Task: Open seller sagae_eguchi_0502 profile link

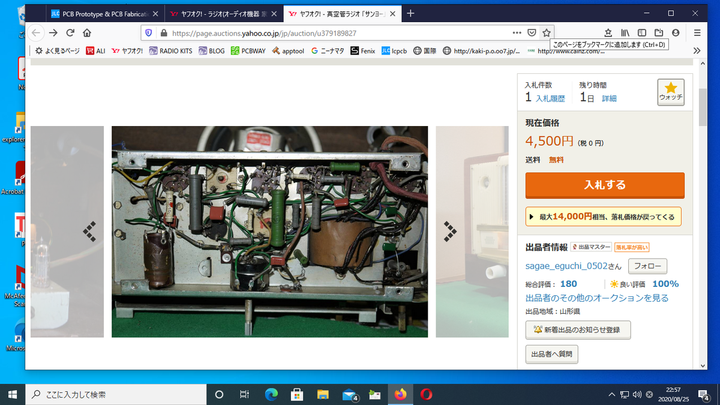Action: click(572, 266)
